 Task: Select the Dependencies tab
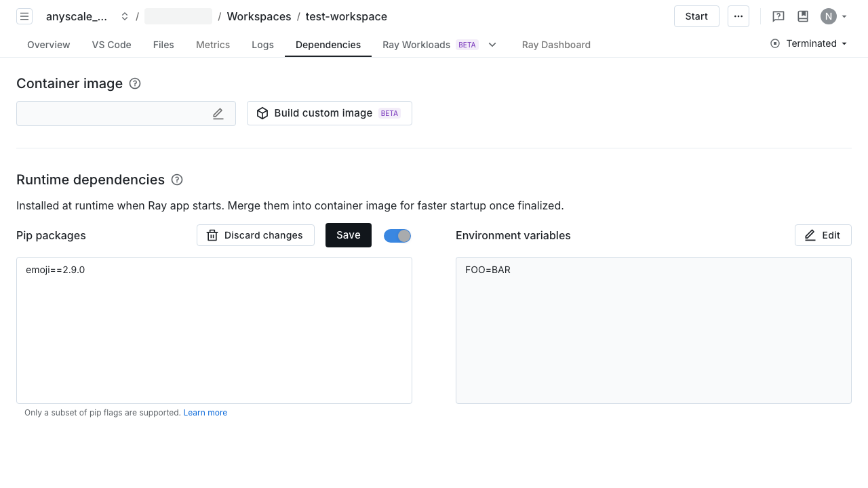(328, 45)
